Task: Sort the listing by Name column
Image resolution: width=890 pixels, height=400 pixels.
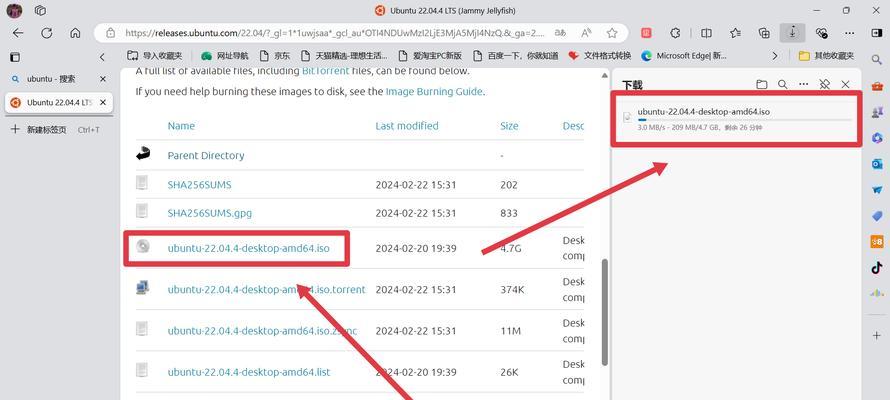Action: [181, 126]
